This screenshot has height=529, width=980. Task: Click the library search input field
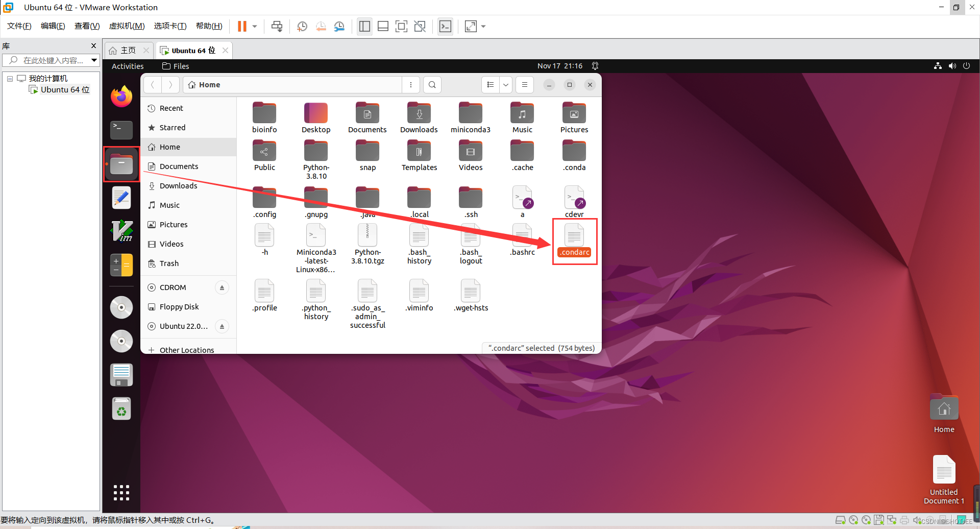coord(51,60)
